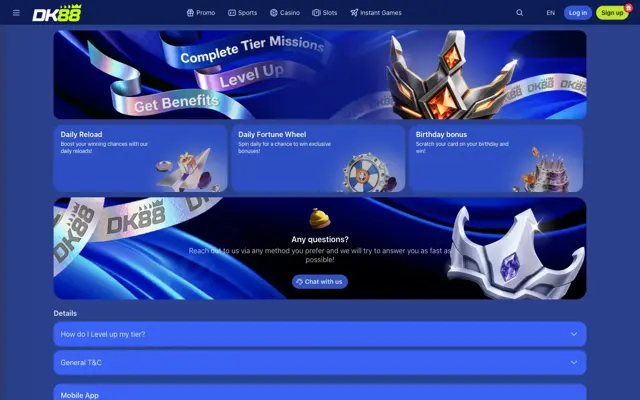Click the 'Details' heading text
Viewport: 640px width, 400px height.
[x=65, y=313]
